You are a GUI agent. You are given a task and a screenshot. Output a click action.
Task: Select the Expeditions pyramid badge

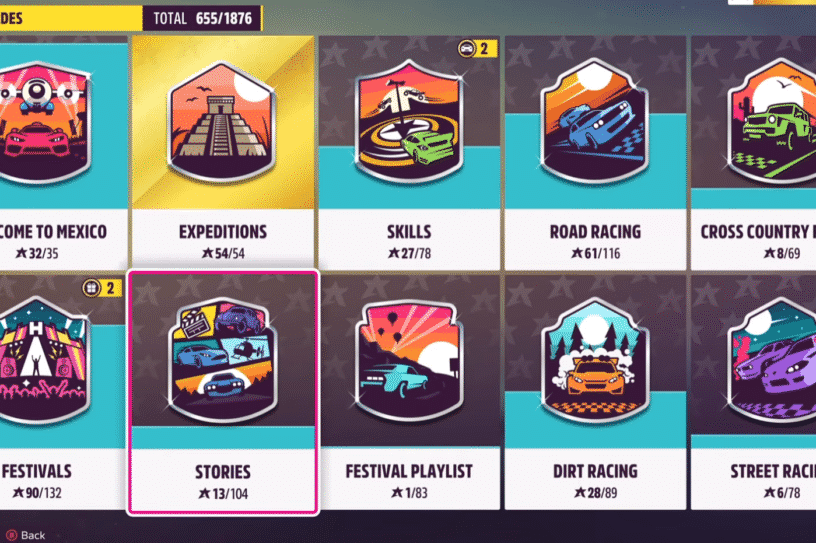click(x=223, y=122)
